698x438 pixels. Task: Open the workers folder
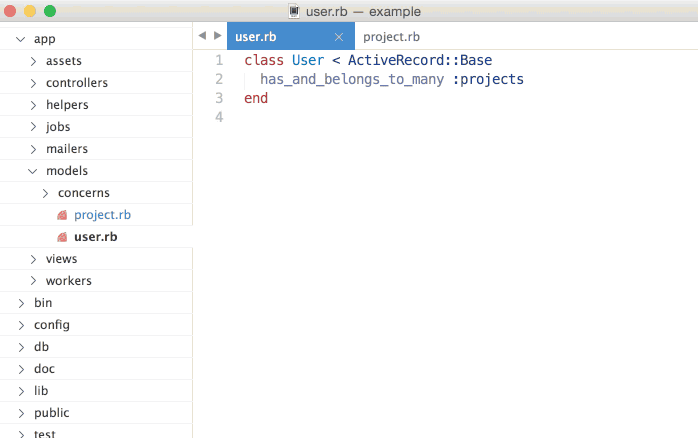coord(69,281)
